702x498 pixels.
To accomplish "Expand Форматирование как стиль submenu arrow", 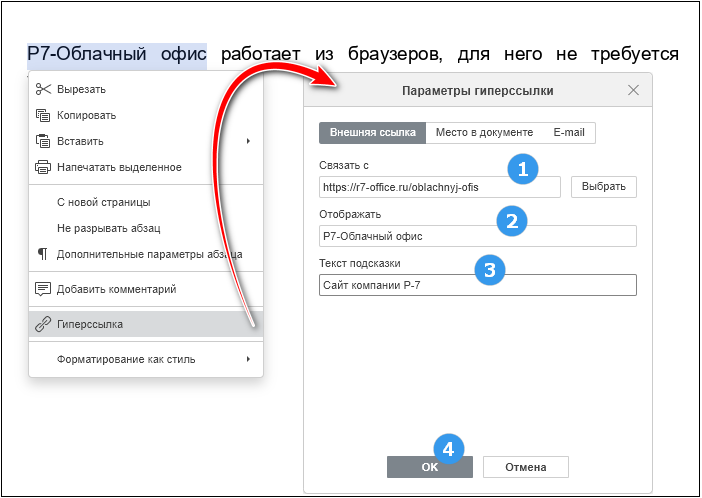I will coord(248,359).
